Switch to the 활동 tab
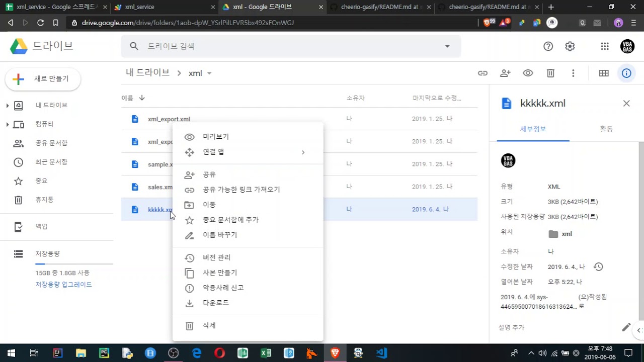This screenshot has width=644, height=362. coord(606,129)
